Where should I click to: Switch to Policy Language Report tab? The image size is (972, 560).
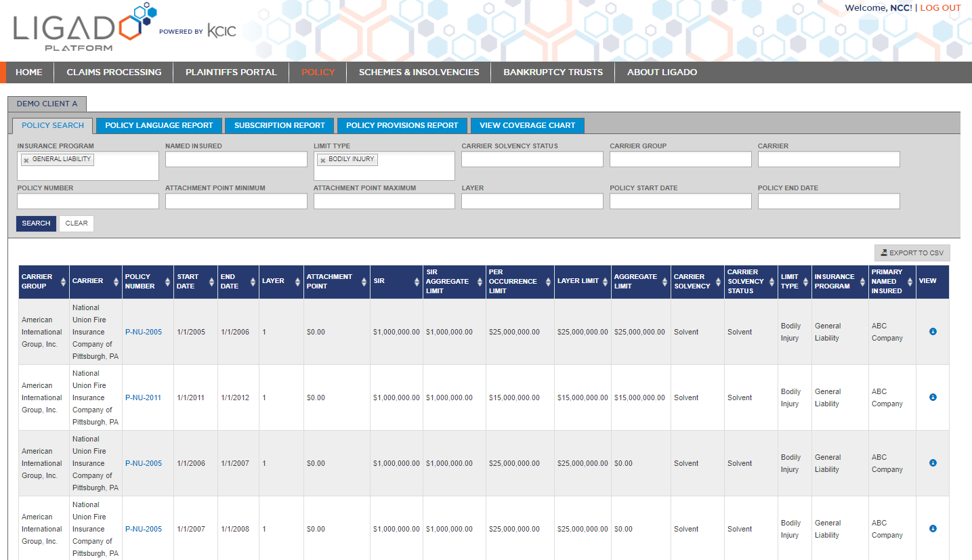159,125
